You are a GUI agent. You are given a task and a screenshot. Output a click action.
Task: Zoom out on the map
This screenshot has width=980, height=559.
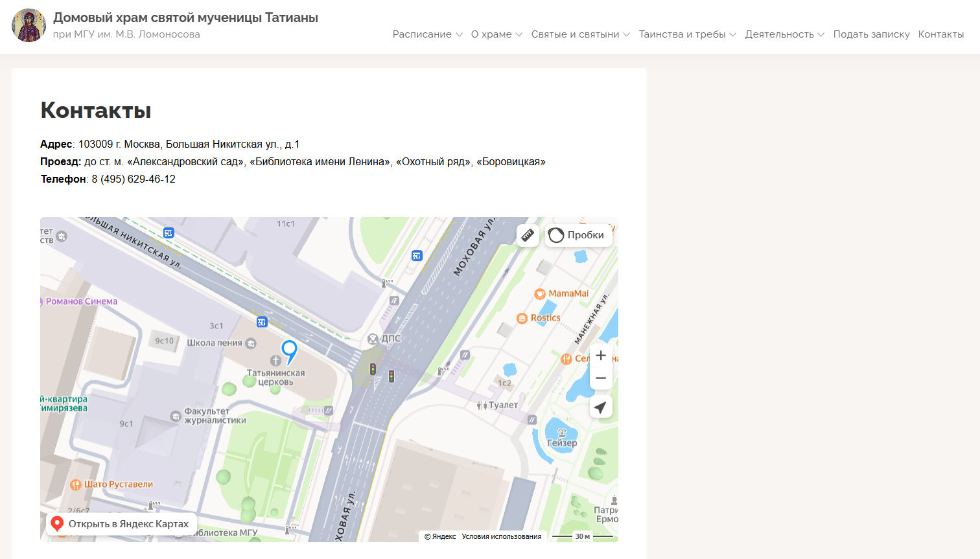tap(601, 378)
